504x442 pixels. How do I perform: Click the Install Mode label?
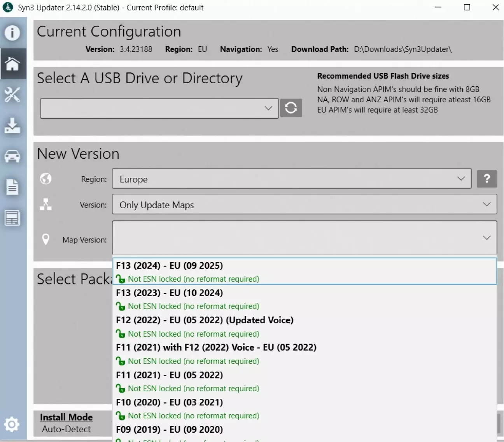click(66, 417)
